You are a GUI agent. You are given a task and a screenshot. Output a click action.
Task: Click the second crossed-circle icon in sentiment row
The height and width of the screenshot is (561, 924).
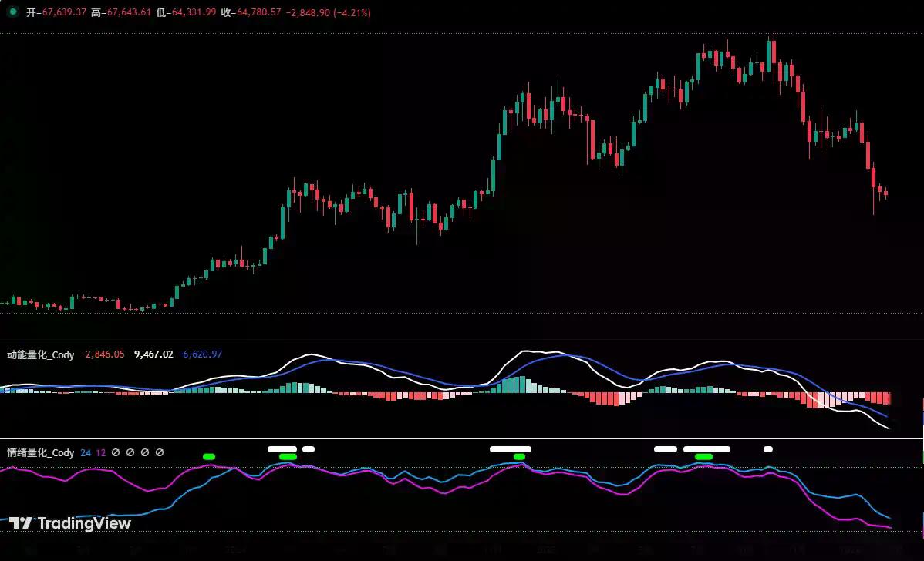[130, 453]
